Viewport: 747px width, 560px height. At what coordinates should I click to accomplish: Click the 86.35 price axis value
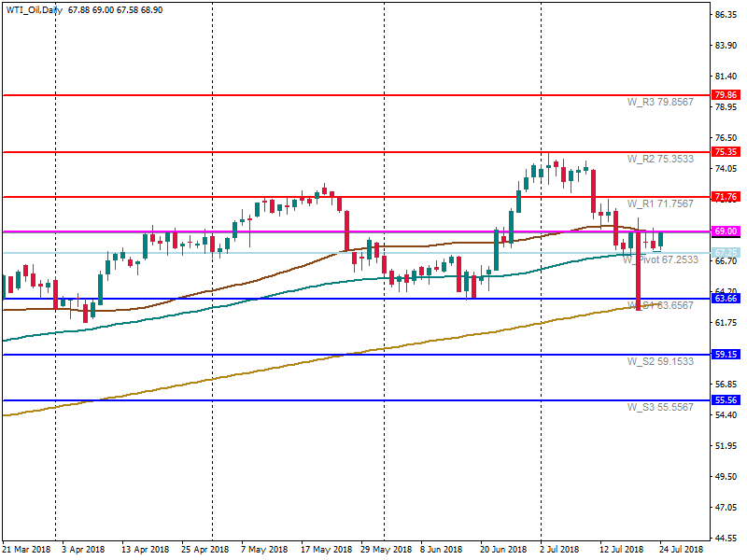726,15
